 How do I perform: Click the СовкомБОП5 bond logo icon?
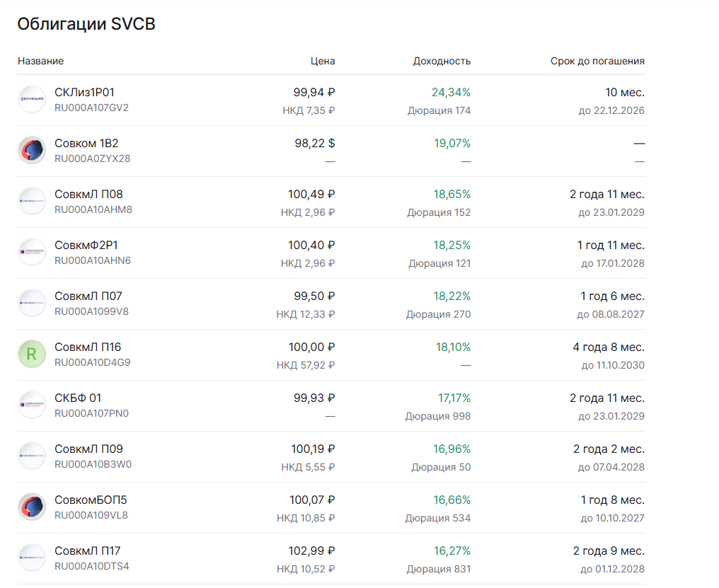[32, 507]
